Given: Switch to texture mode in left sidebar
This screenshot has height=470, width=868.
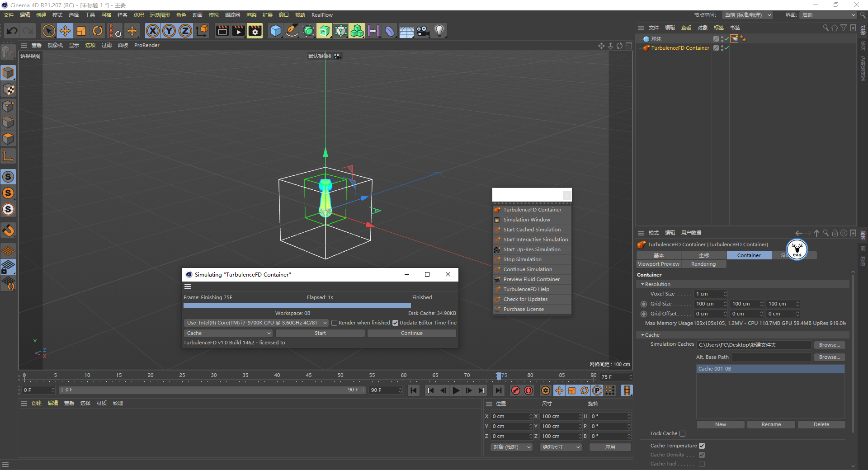Looking at the screenshot, I should [x=8, y=89].
